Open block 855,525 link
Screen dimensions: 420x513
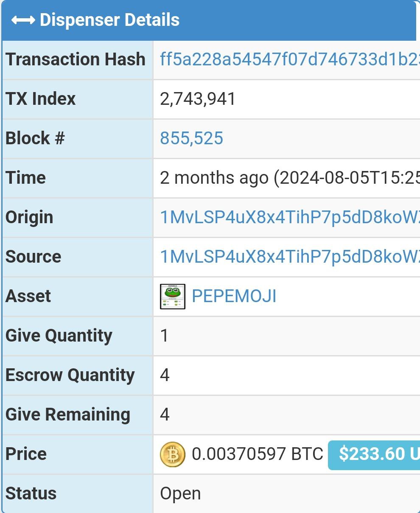click(191, 138)
